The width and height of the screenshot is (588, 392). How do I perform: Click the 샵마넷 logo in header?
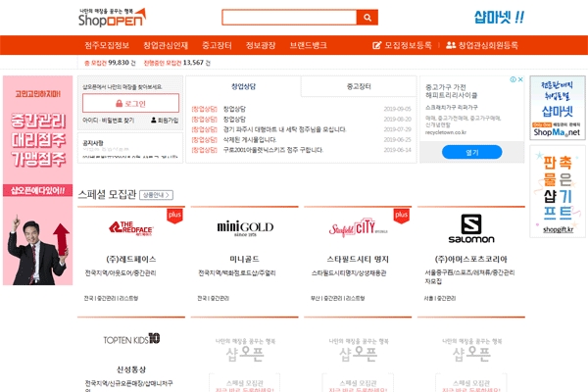coord(499,17)
